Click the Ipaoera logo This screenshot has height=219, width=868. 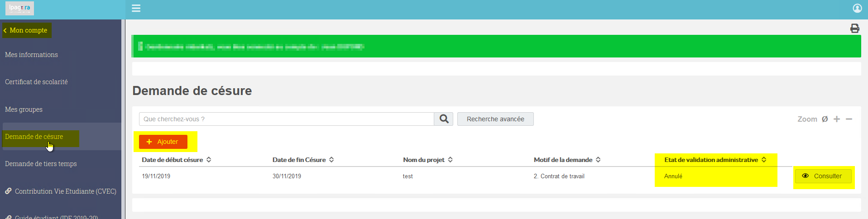[x=19, y=8]
